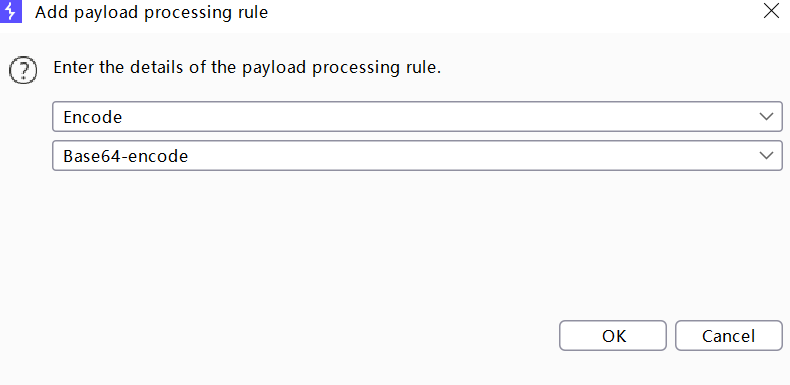Image resolution: width=790 pixels, height=385 pixels.
Task: Confirm the rule with the OK button
Action: point(613,336)
